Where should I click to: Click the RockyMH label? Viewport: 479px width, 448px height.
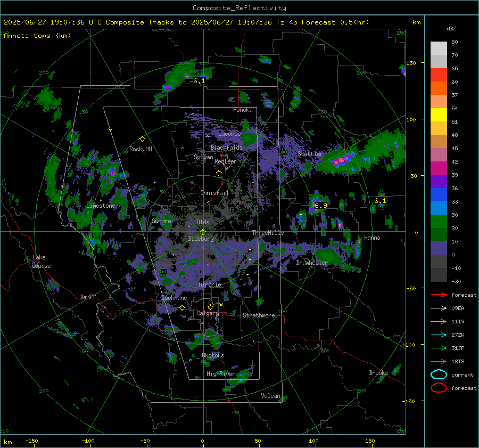point(141,149)
